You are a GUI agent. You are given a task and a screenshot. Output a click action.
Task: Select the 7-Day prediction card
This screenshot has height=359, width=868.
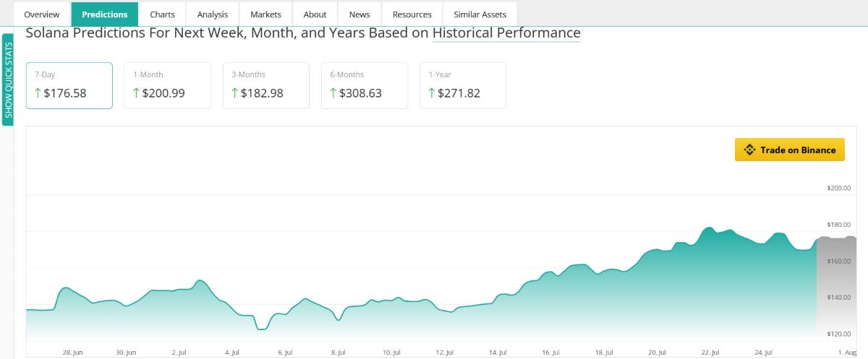coord(69,85)
